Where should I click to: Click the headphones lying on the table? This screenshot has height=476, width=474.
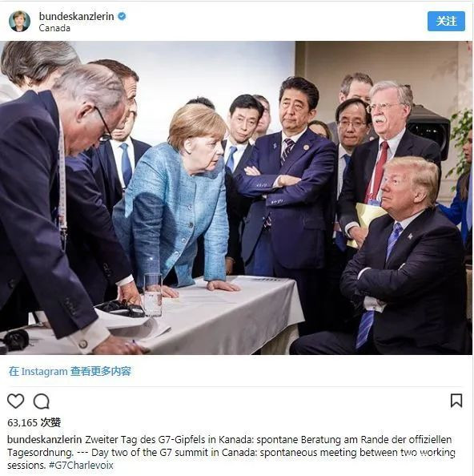point(122,309)
